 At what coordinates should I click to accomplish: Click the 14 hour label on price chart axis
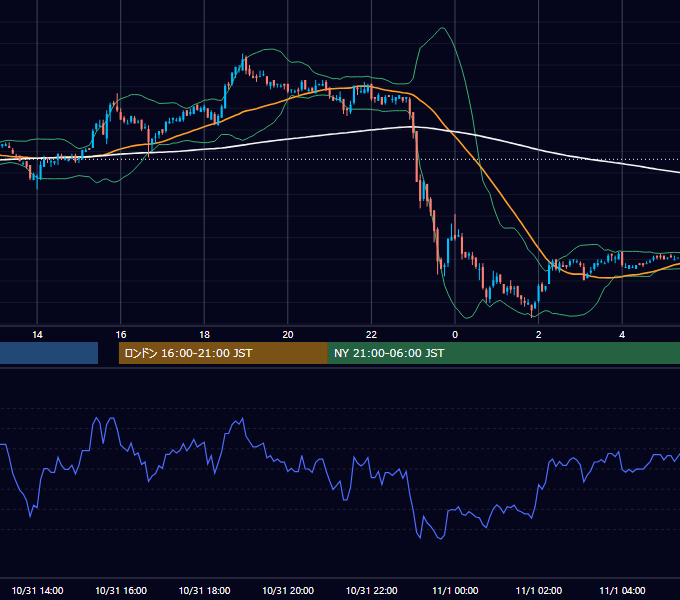tap(37, 335)
